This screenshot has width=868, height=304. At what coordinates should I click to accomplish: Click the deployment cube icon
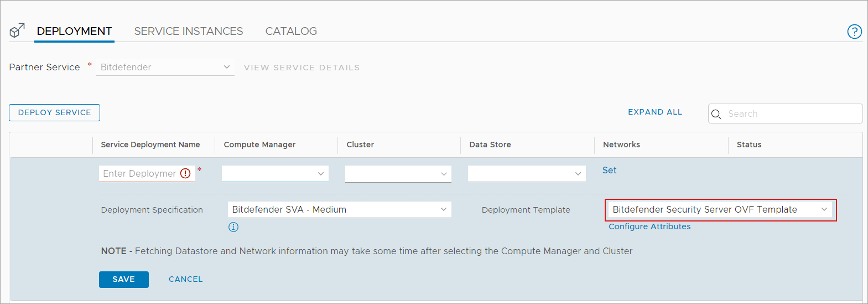click(x=17, y=31)
